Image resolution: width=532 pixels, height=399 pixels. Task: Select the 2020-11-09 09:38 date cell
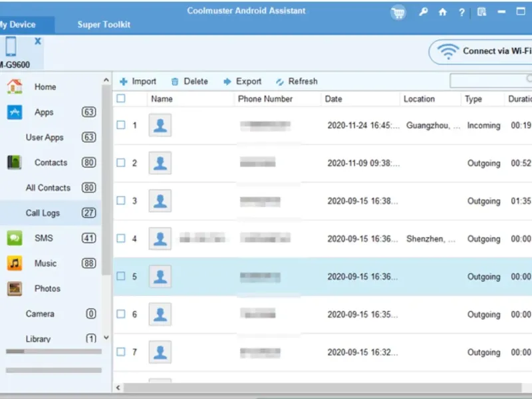point(363,163)
